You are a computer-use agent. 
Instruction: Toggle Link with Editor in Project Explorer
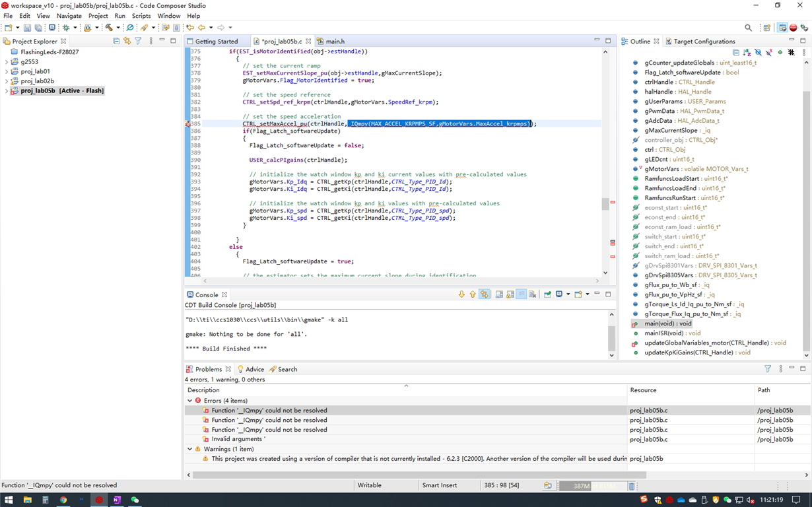coord(127,41)
